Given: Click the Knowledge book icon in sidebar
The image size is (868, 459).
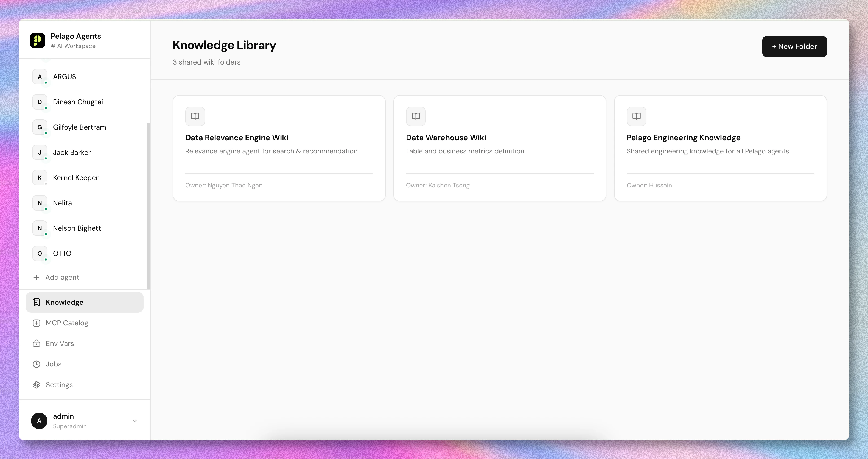Looking at the screenshot, I should point(37,302).
